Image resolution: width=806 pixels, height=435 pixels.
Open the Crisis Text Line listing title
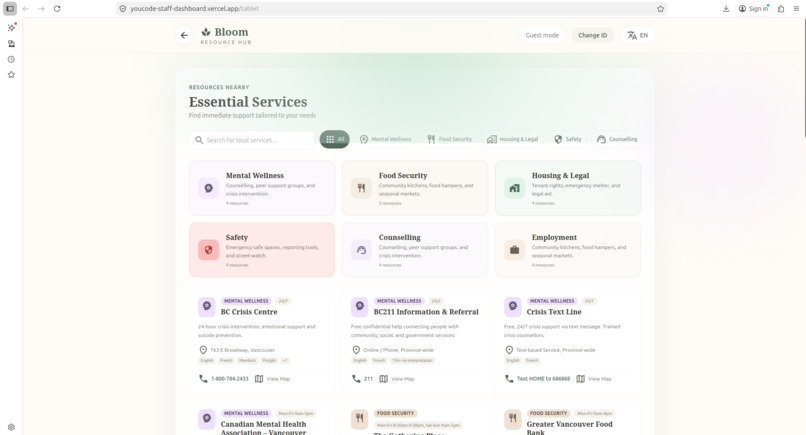coord(554,312)
